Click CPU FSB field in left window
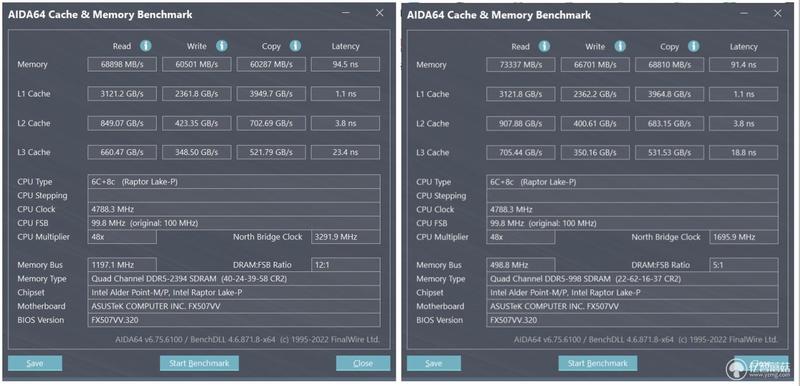This screenshot has width=800, height=386. click(x=234, y=223)
